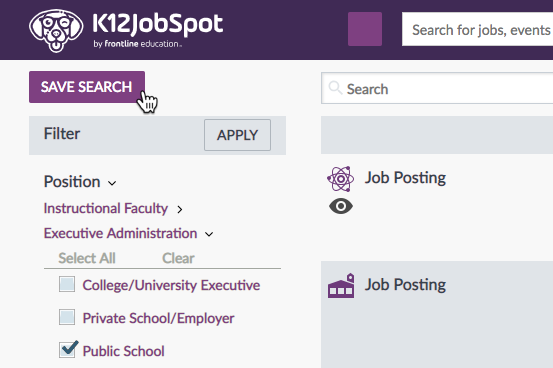Click the eye viewed icon
This screenshot has width=553, height=368.
341,206
